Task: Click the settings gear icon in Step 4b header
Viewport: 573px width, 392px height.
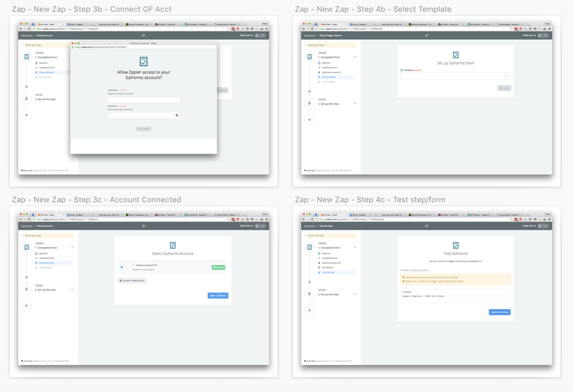Action: tap(427, 36)
